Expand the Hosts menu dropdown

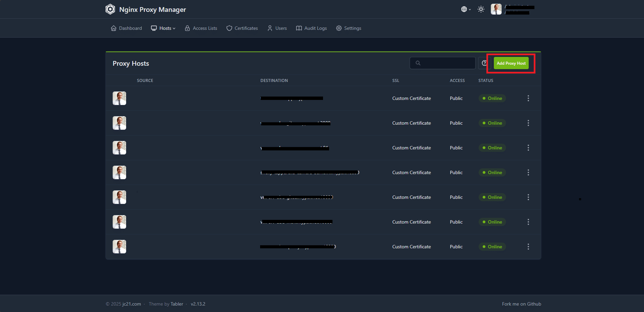(163, 28)
